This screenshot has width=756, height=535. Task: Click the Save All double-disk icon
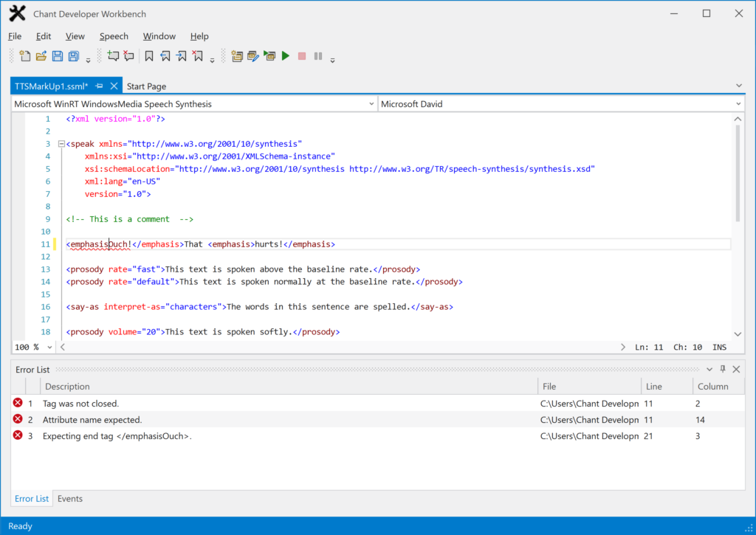tap(73, 56)
